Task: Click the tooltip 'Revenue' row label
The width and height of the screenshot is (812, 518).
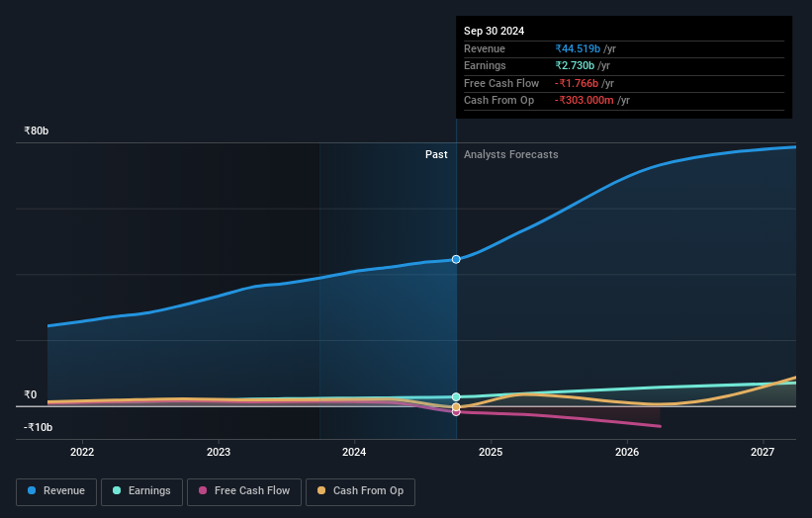Action: tap(485, 48)
